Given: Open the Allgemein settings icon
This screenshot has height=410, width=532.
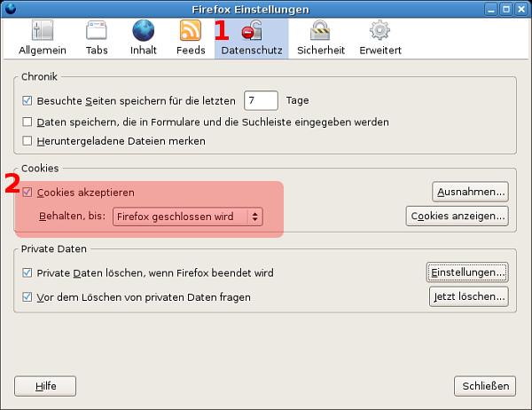Looking at the screenshot, I should [43, 30].
